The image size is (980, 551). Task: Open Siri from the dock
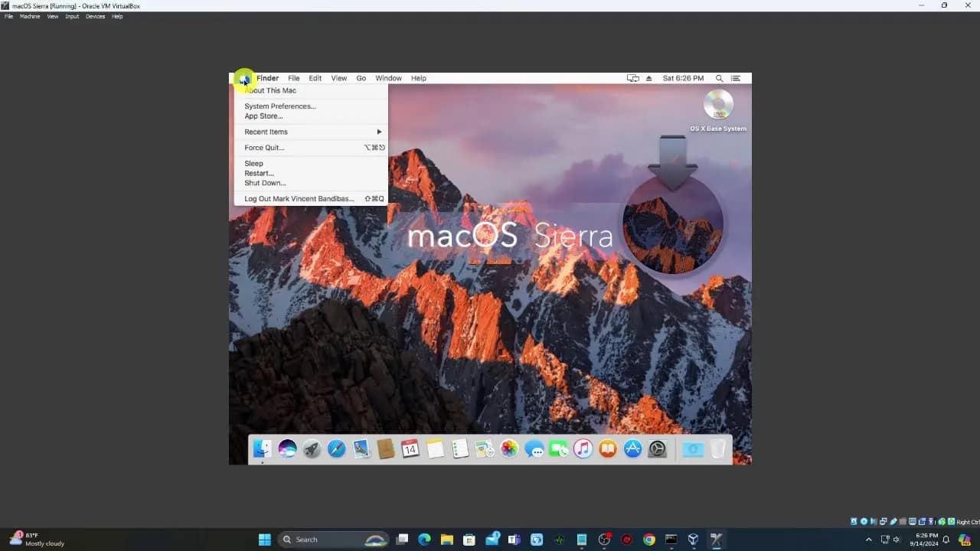[x=288, y=449]
